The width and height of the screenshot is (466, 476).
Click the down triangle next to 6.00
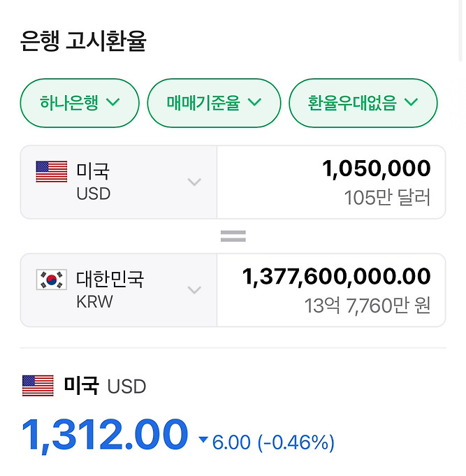203,439
